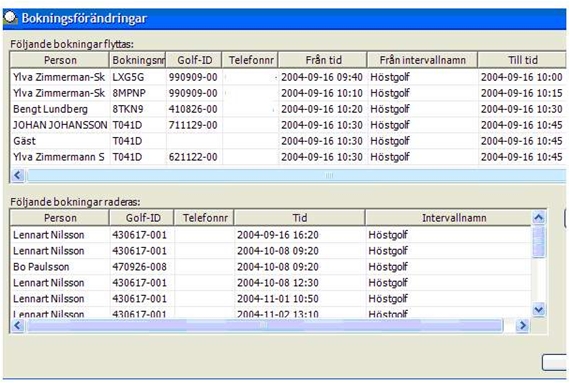
Task: Select Lennart Nilsson row at 2004-10-08 09:20
Action: [271, 251]
